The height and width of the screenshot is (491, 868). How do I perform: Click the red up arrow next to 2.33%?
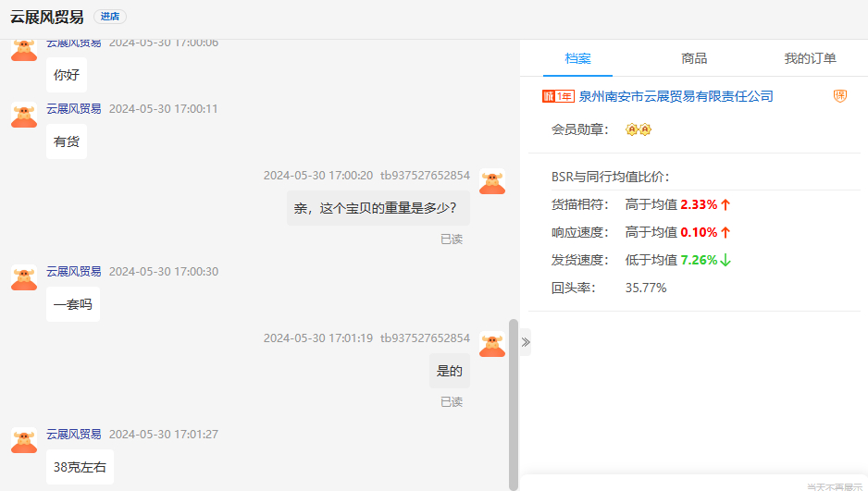pyautogui.click(x=725, y=204)
